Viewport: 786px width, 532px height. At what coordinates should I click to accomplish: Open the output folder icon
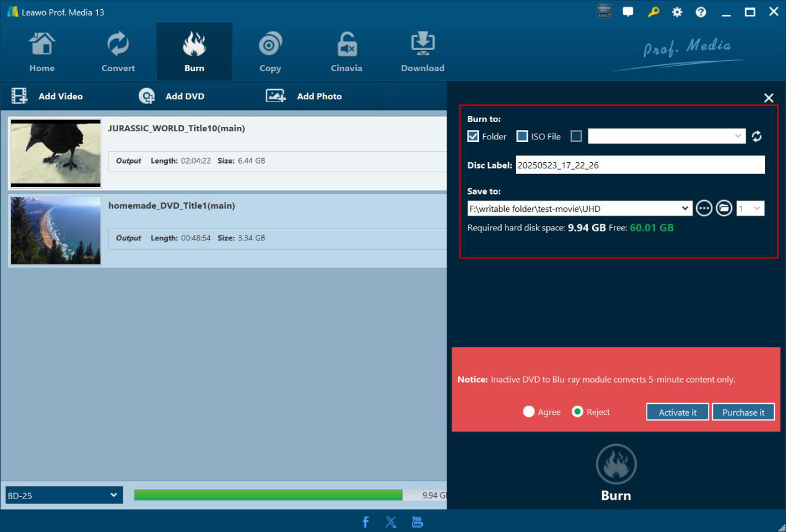click(x=724, y=208)
